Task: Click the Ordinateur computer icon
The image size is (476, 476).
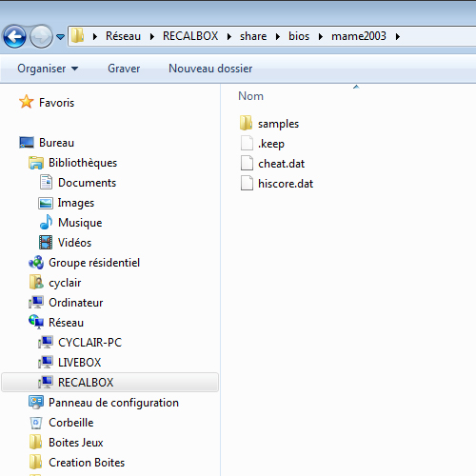Action: [x=36, y=302]
